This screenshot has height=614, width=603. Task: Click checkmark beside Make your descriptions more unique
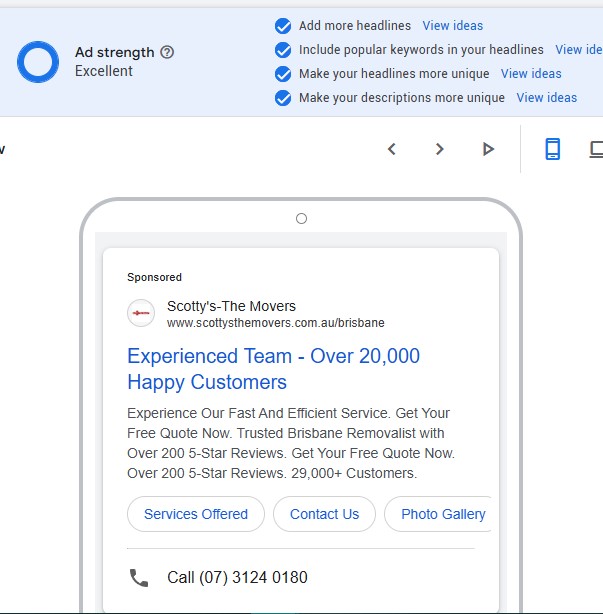point(283,98)
